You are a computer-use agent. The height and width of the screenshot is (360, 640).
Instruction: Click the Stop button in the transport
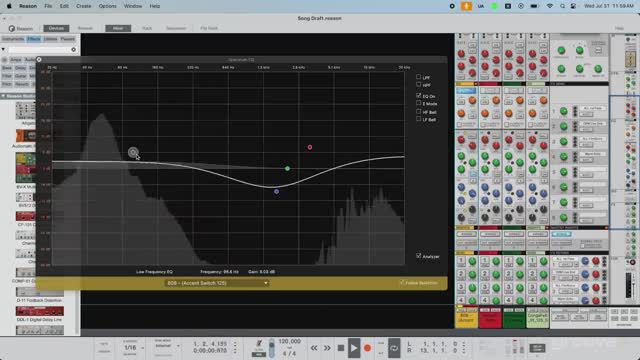coord(341,348)
